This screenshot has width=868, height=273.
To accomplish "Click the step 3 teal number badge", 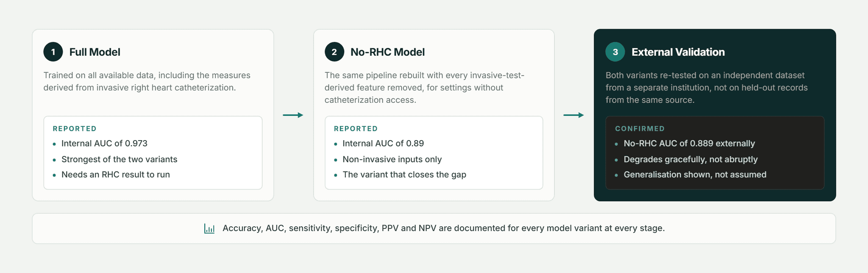I will click(x=615, y=52).
